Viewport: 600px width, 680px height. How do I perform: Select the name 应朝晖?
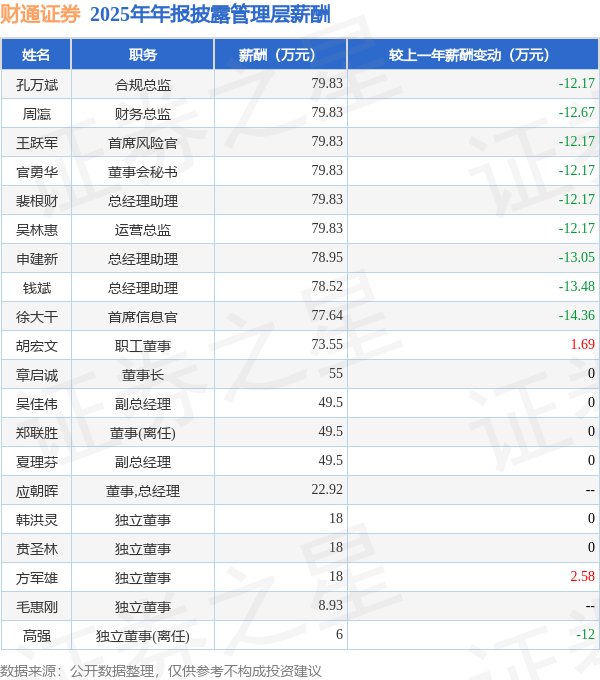click(37, 491)
